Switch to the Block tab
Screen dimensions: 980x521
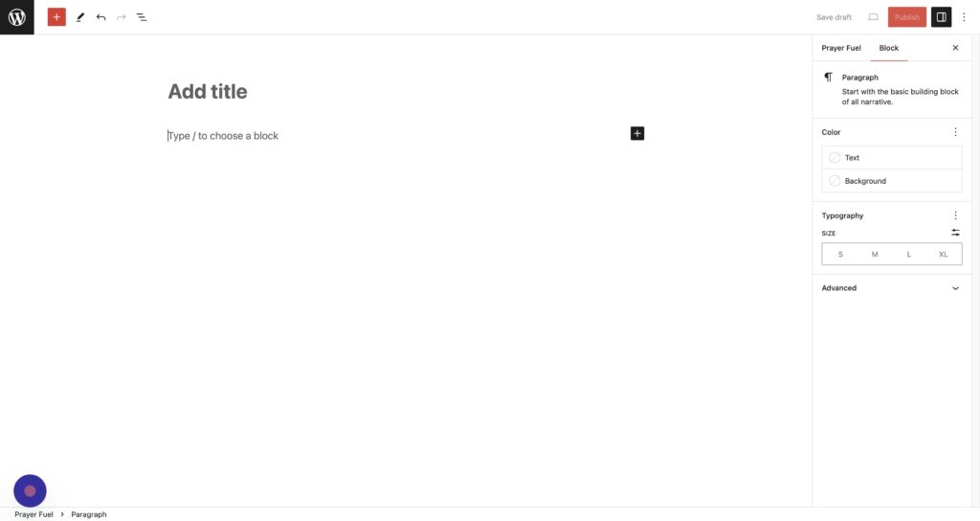coord(889,48)
